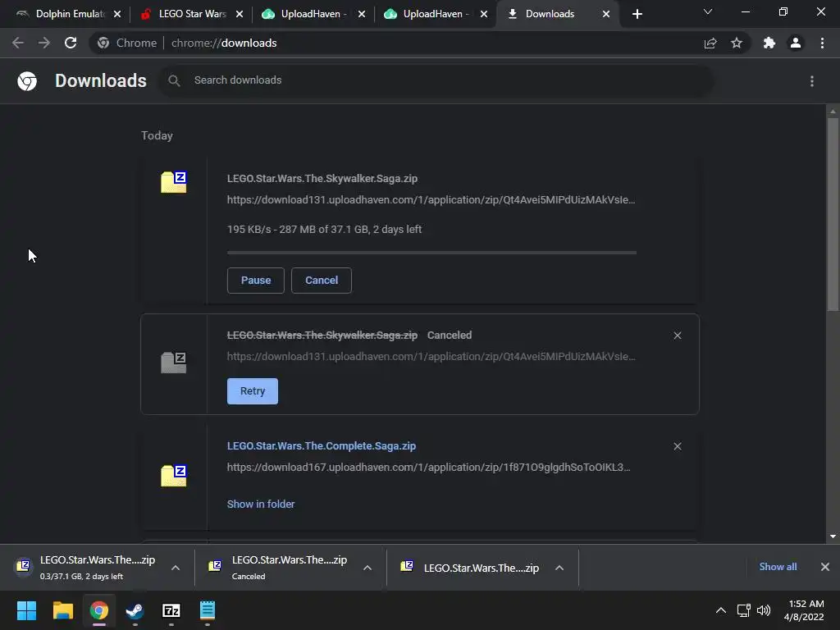Open the Extensions puzzle icon
This screenshot has height=630, width=840.
tap(769, 43)
